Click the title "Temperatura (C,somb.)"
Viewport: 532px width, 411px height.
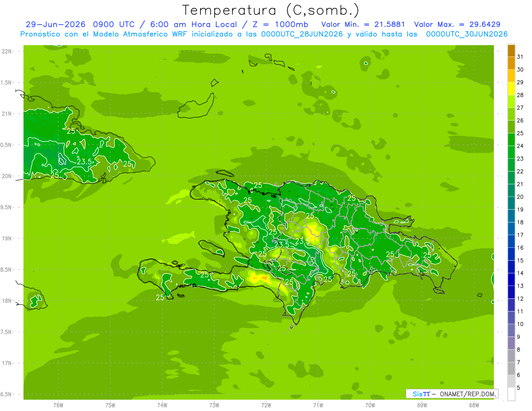pyautogui.click(x=271, y=10)
